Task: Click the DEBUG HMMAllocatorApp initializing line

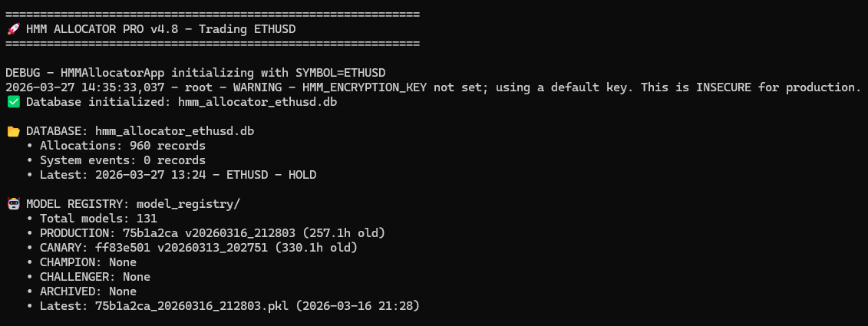Action: point(195,73)
